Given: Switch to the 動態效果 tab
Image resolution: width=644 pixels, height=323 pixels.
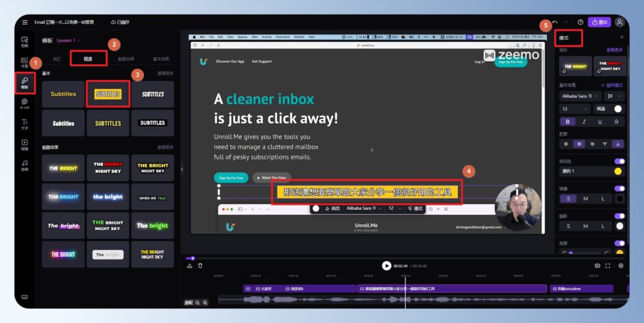Looking at the screenshot, I should (126, 59).
